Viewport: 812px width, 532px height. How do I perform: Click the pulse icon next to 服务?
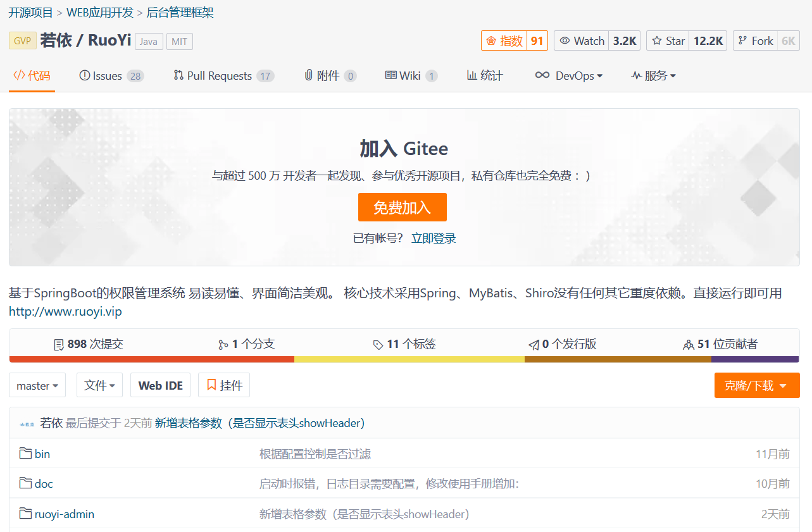coord(637,76)
